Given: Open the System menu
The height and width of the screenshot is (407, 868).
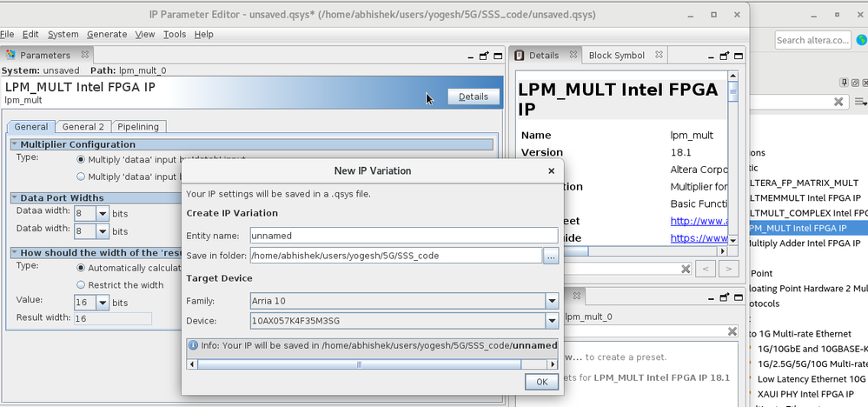Looking at the screenshot, I should click(63, 34).
